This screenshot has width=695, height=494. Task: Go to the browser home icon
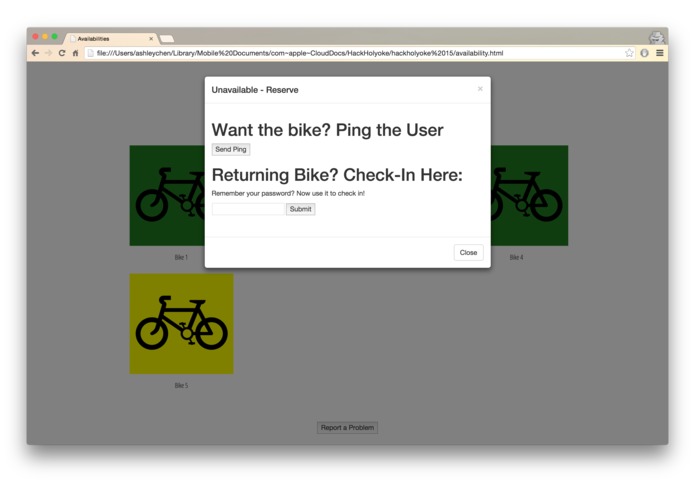[x=75, y=53]
